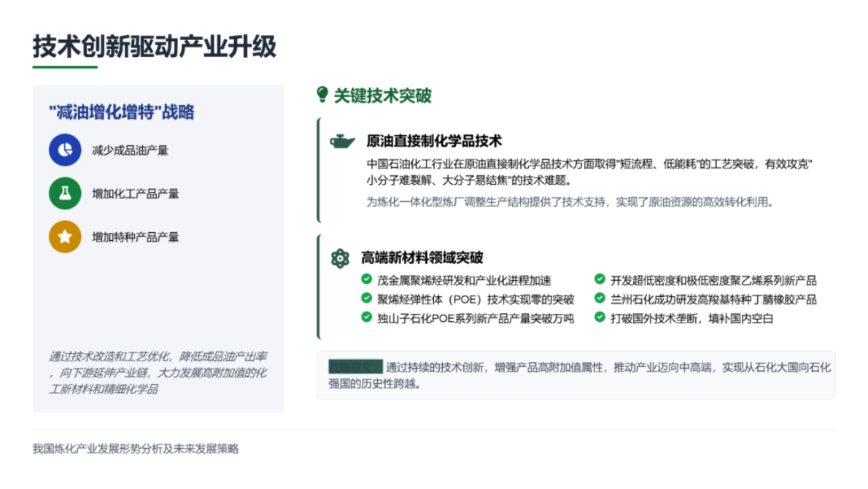Image resolution: width=868 pixels, height=489 pixels.
Task: Select the 关键技术突破 section header
Action: [x=382, y=93]
